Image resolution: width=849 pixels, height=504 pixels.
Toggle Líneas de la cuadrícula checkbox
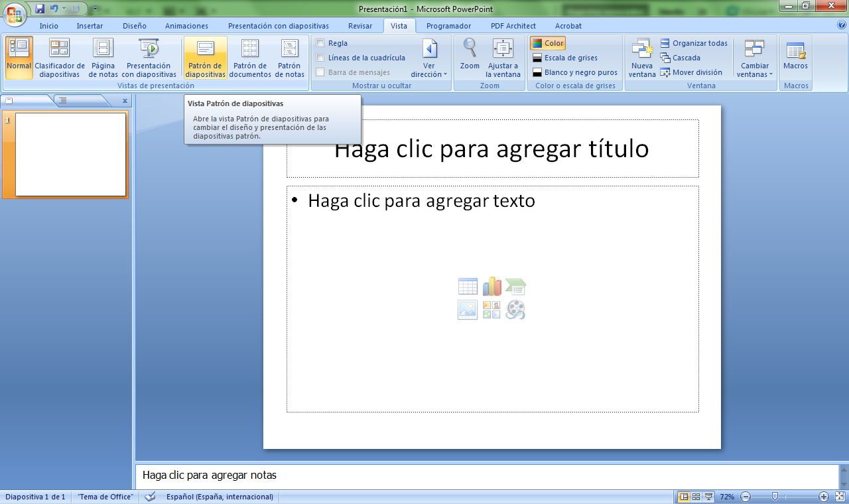pyautogui.click(x=320, y=58)
